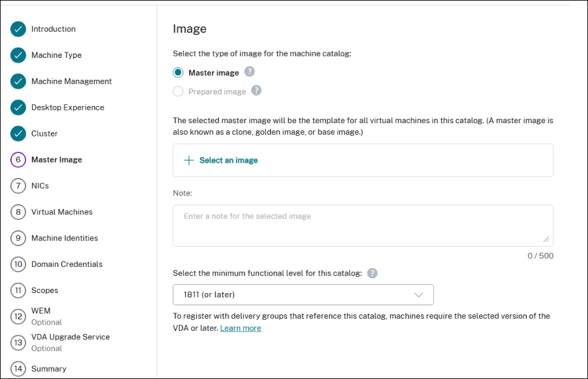Click the Cluster step checkmark icon
Image resolution: width=588 pixels, height=379 pixels.
(x=18, y=133)
